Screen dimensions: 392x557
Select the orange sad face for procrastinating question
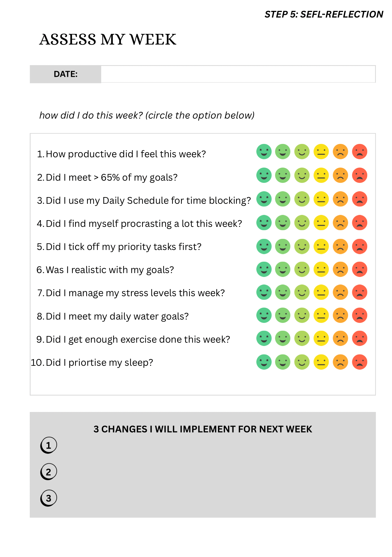[x=340, y=223]
